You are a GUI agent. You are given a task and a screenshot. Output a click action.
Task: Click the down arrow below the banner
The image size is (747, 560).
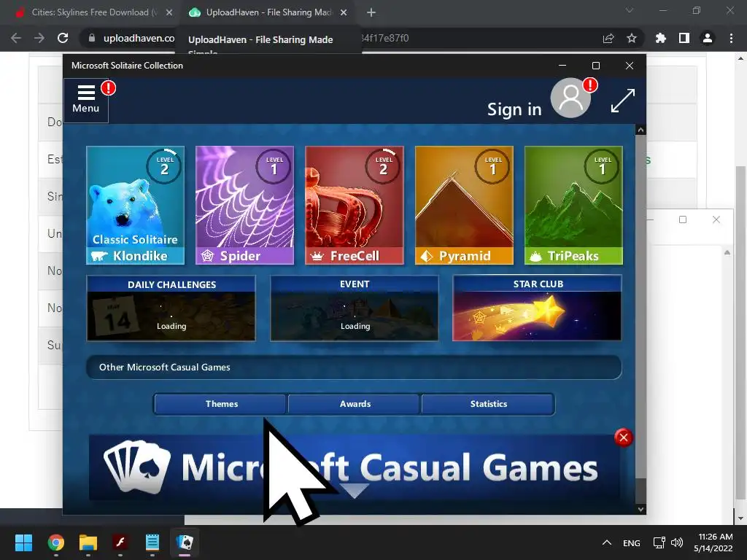coord(355,491)
